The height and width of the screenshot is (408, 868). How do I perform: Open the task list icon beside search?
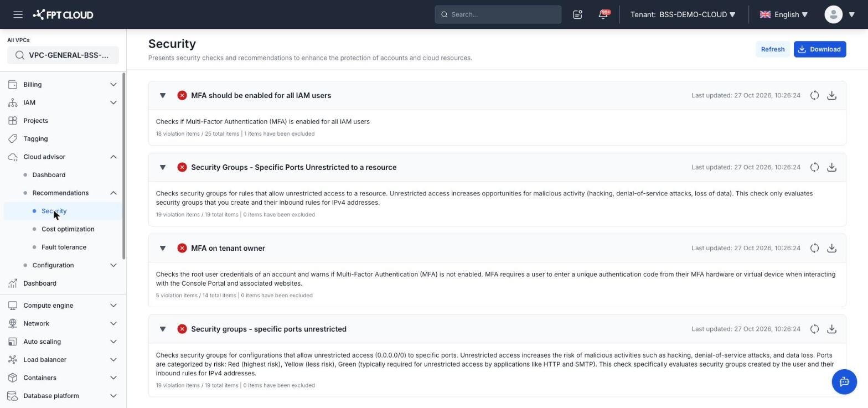click(x=577, y=14)
